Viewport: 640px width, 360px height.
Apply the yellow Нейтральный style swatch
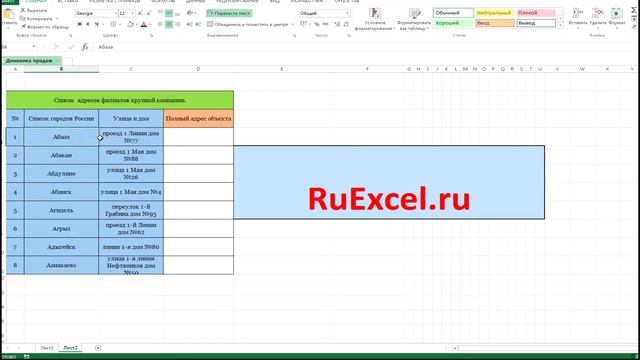tap(495, 13)
